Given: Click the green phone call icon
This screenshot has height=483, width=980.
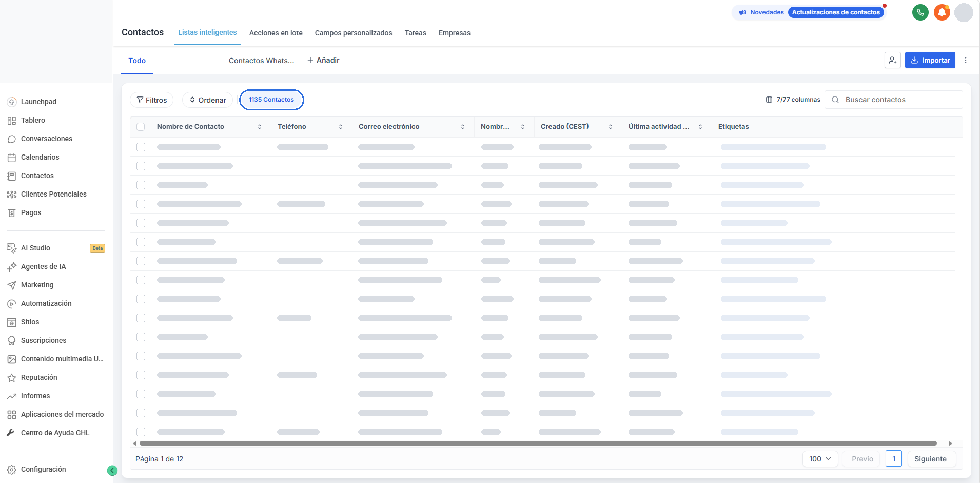Looking at the screenshot, I should click(920, 12).
